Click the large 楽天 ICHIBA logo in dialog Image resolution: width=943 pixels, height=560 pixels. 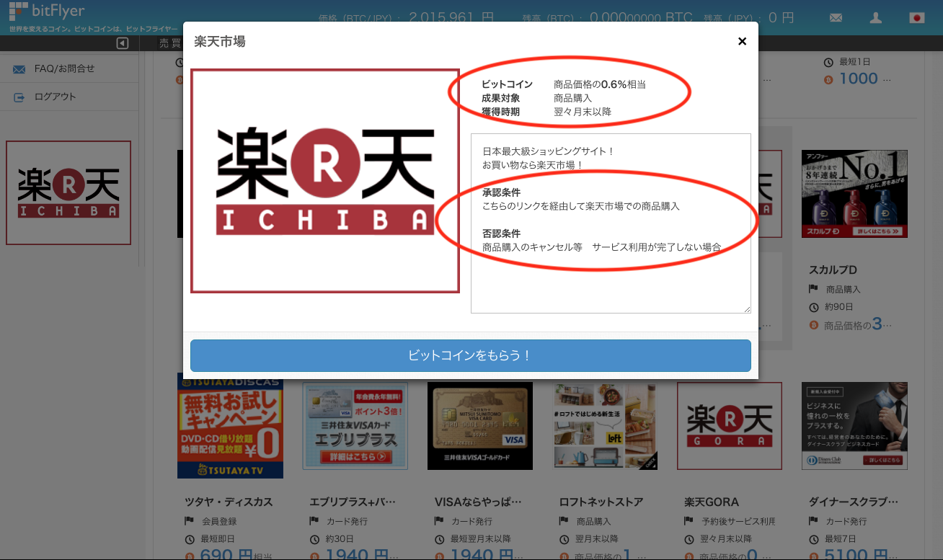click(325, 181)
